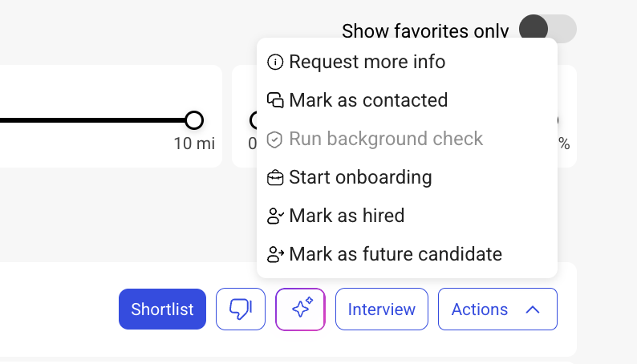The width and height of the screenshot is (637, 364).
Task: Click the Interview button
Action: (x=382, y=309)
